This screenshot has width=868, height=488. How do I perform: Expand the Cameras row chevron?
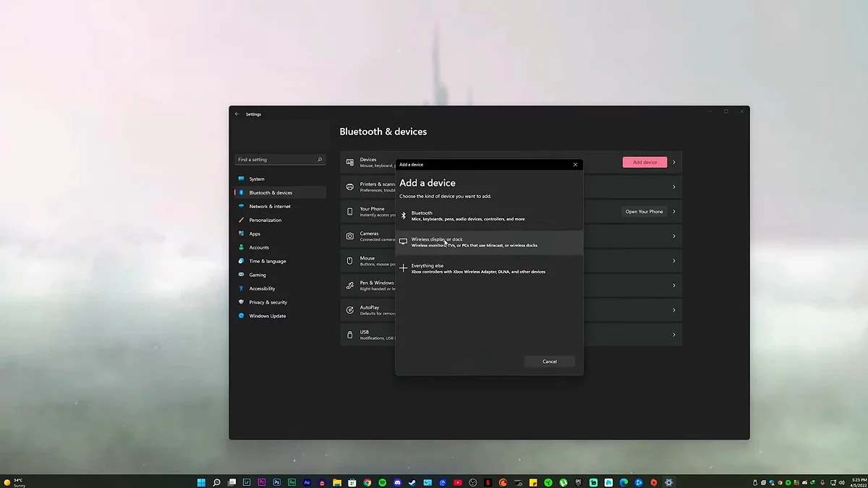pyautogui.click(x=673, y=236)
